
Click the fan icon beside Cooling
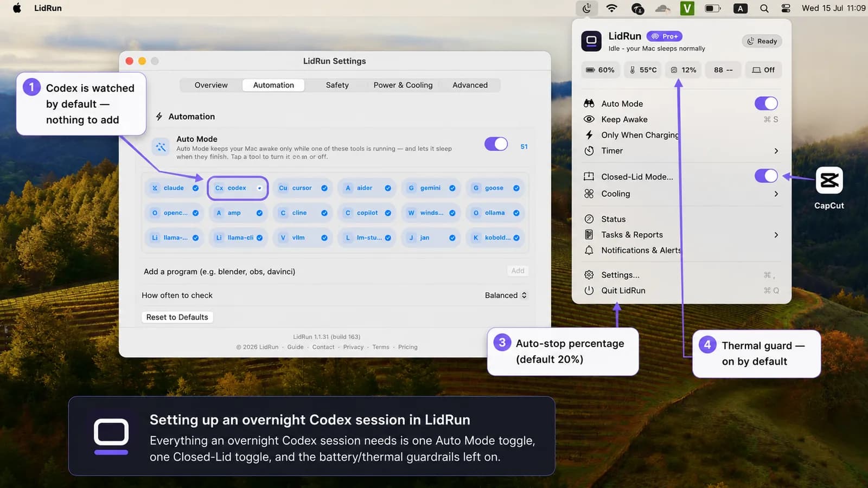tap(589, 194)
